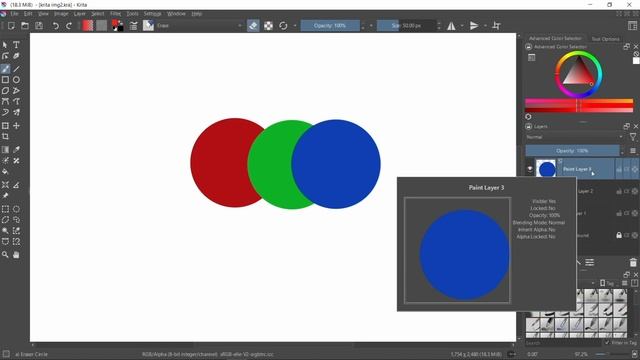
Task: Select the Edit Shapes tool
Action: click(5, 56)
